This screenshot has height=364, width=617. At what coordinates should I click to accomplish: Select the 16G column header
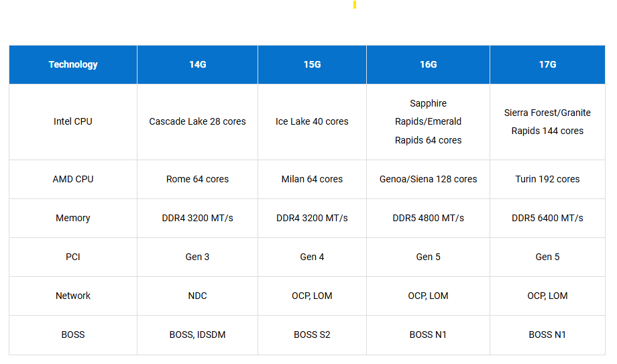tap(428, 64)
